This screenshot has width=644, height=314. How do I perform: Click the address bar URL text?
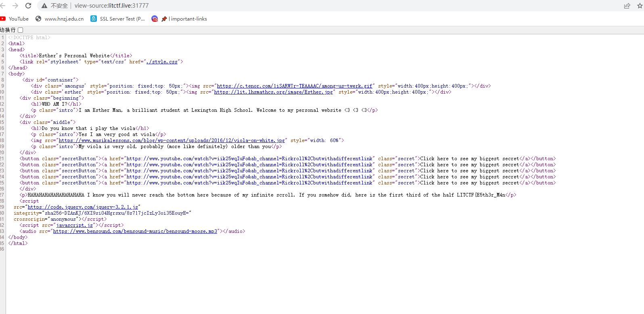point(111,6)
